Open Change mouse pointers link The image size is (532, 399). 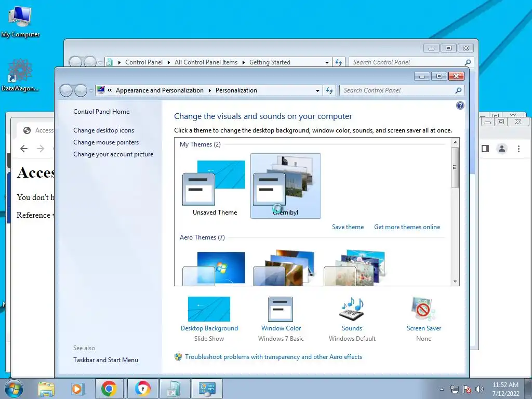pos(106,142)
